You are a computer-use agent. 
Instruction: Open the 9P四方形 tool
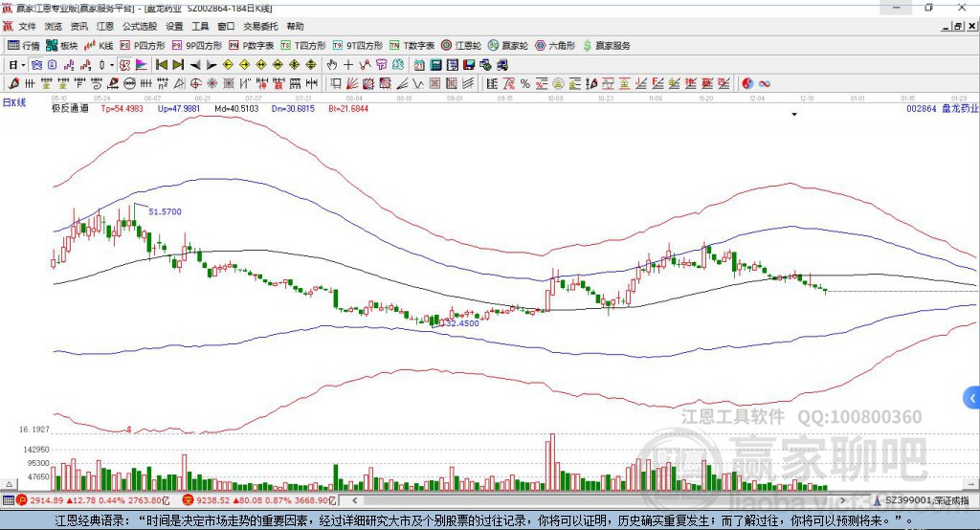click(197, 46)
